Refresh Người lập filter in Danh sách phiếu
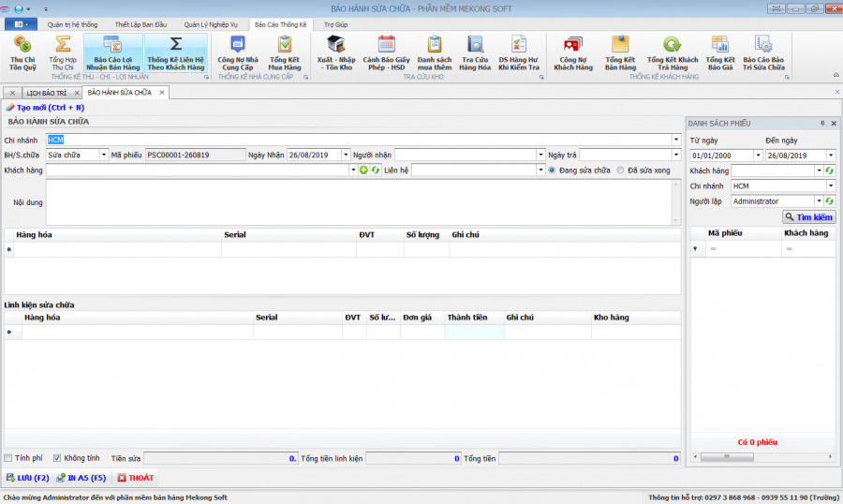Screen dimensions: 843x504 point(830,201)
